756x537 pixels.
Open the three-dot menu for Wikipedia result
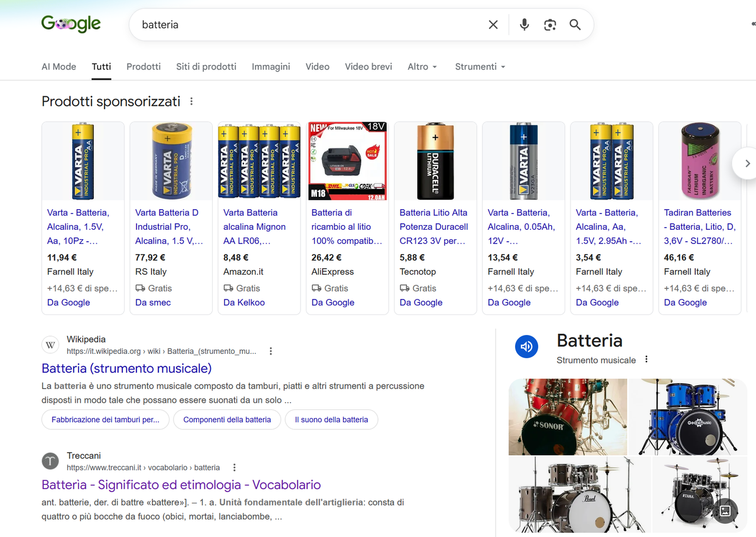coord(271,351)
